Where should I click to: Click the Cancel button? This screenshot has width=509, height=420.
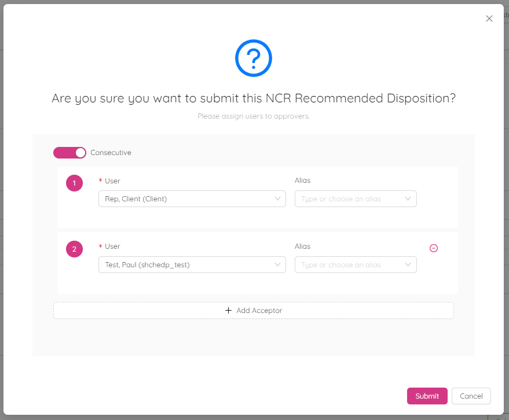(x=471, y=396)
